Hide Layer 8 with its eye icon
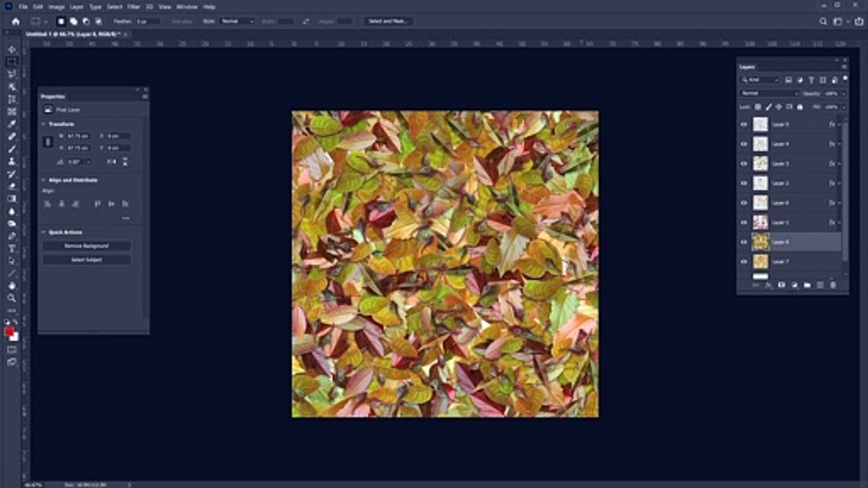This screenshot has width=868, height=488. pos(744,242)
